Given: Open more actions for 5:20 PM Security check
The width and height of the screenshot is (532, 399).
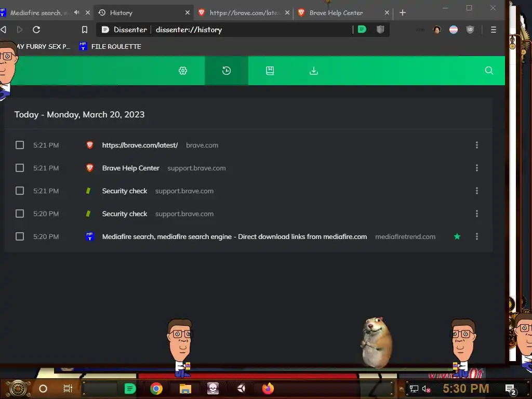Looking at the screenshot, I should pos(477,214).
